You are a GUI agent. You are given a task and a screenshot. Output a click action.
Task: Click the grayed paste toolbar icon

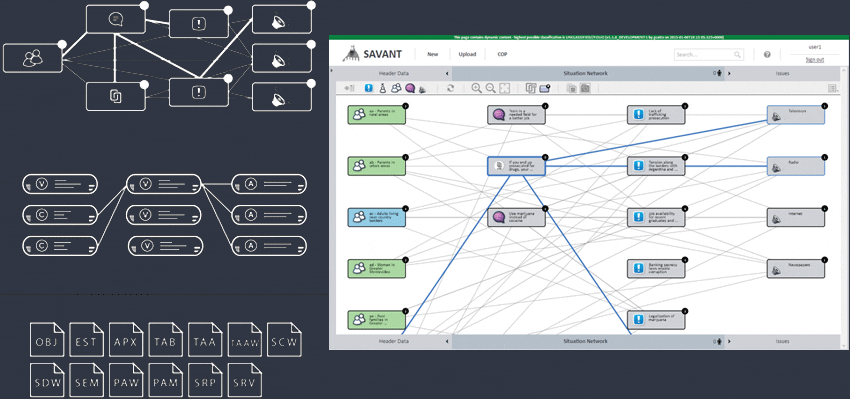(x=571, y=88)
